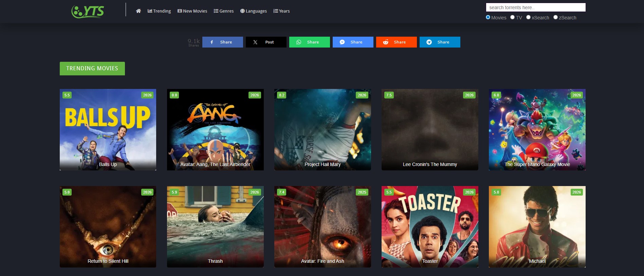Open the Trending section

(x=159, y=11)
